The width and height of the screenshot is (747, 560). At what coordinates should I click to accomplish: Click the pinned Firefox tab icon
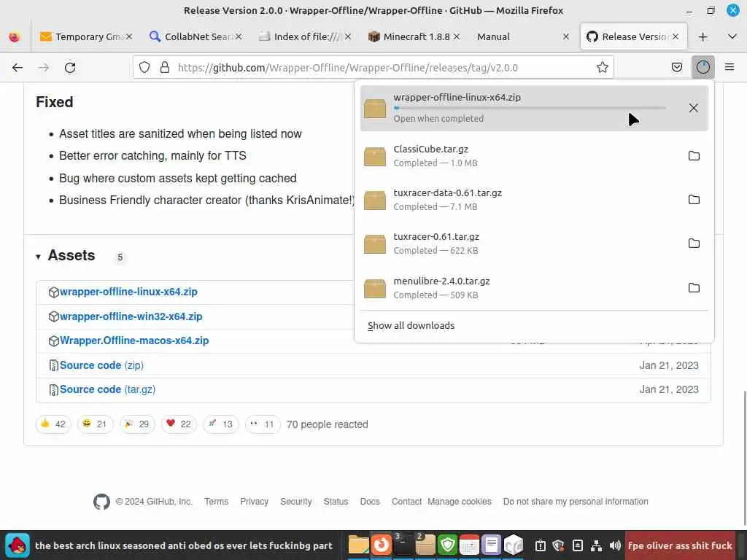[x=15, y=36]
